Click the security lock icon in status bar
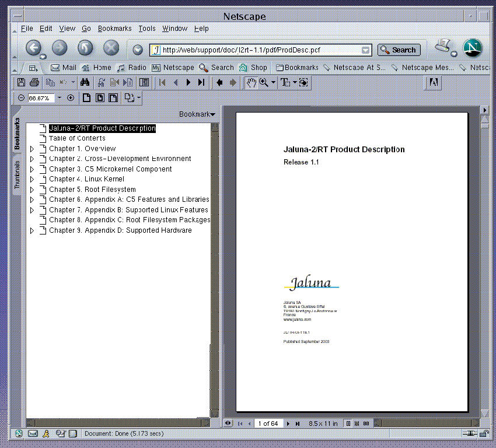 click(484, 433)
